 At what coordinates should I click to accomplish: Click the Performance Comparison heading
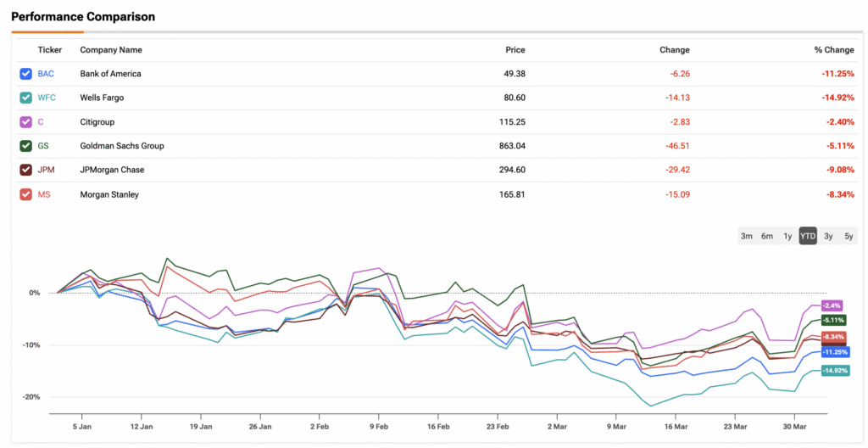[83, 17]
